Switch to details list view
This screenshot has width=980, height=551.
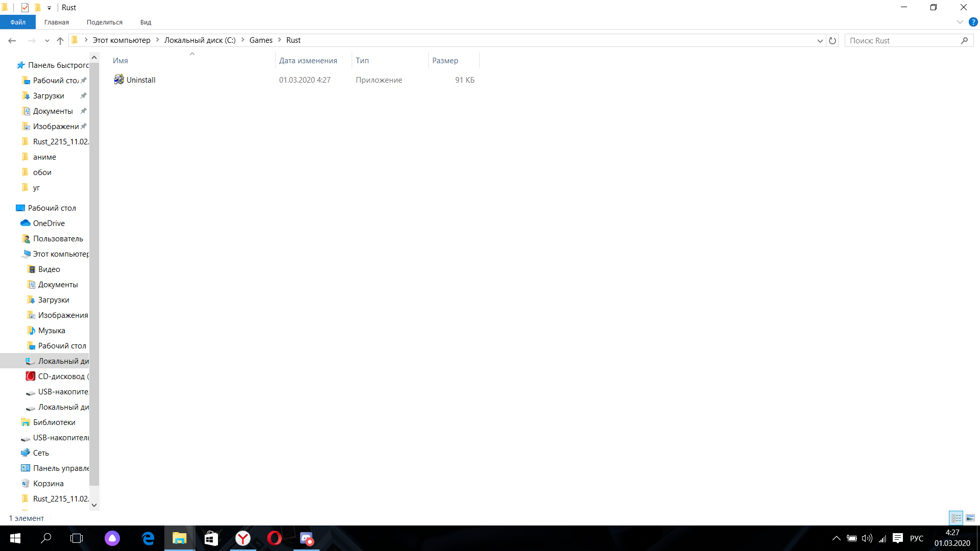click(x=956, y=518)
